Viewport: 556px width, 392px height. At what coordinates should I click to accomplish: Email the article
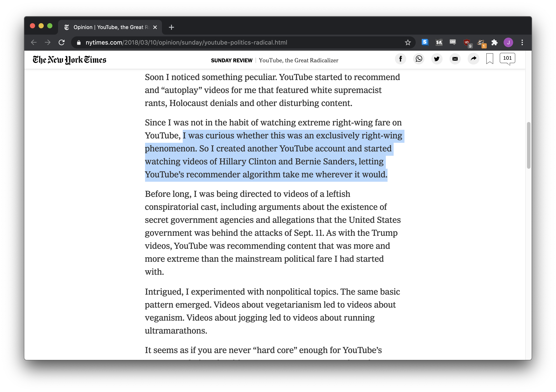pos(455,59)
